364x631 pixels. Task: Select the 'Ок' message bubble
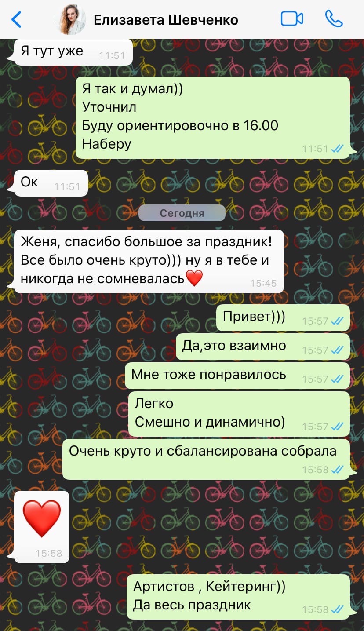click(51, 183)
